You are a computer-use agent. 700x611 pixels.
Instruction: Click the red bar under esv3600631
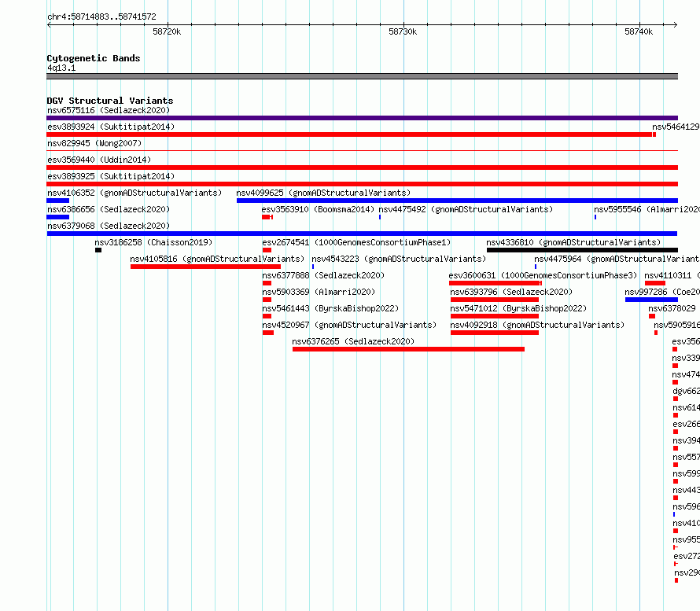(495, 283)
